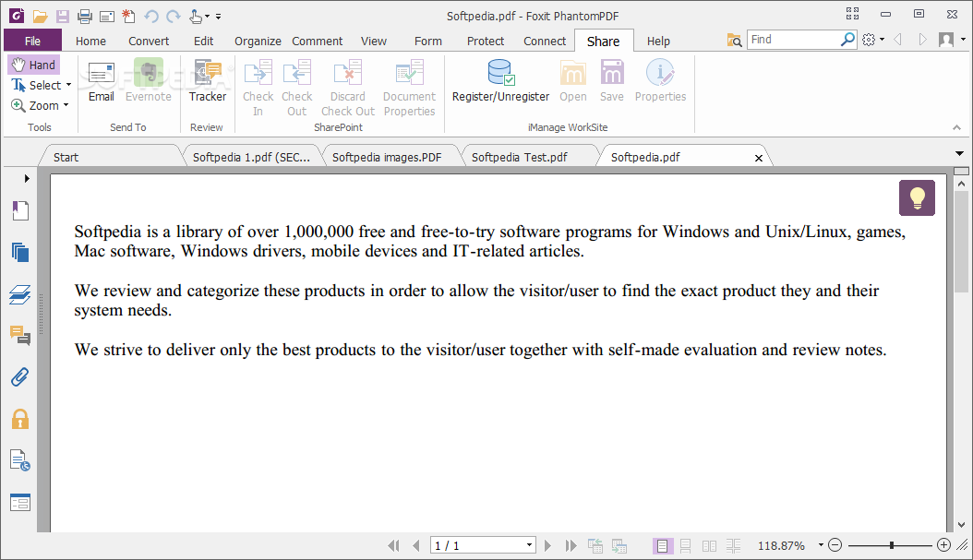Screen dimensions: 973x560
Task: Switch to the Start document tab
Action: click(66, 158)
